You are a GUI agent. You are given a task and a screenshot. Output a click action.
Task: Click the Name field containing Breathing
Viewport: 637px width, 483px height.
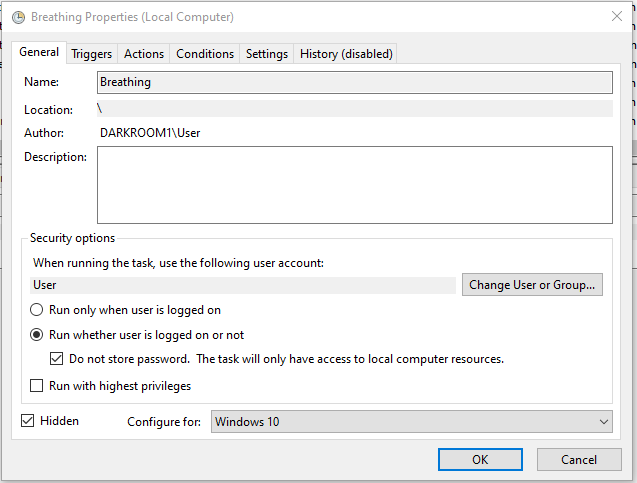click(x=355, y=82)
